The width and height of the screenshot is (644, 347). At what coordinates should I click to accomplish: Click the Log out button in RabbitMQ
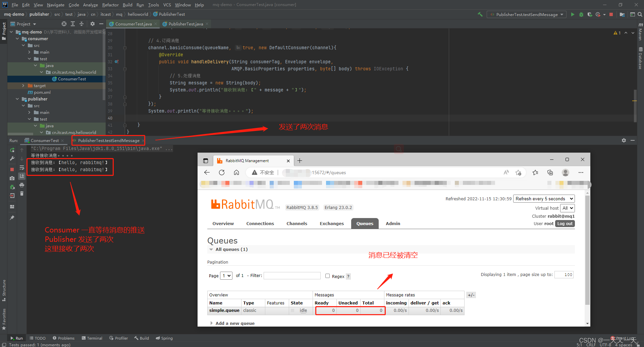565,224
